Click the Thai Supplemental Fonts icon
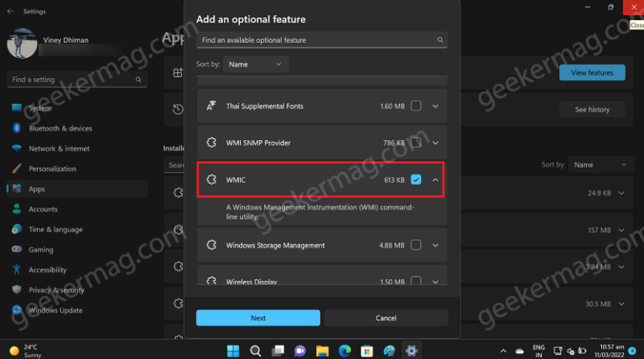 (211, 107)
